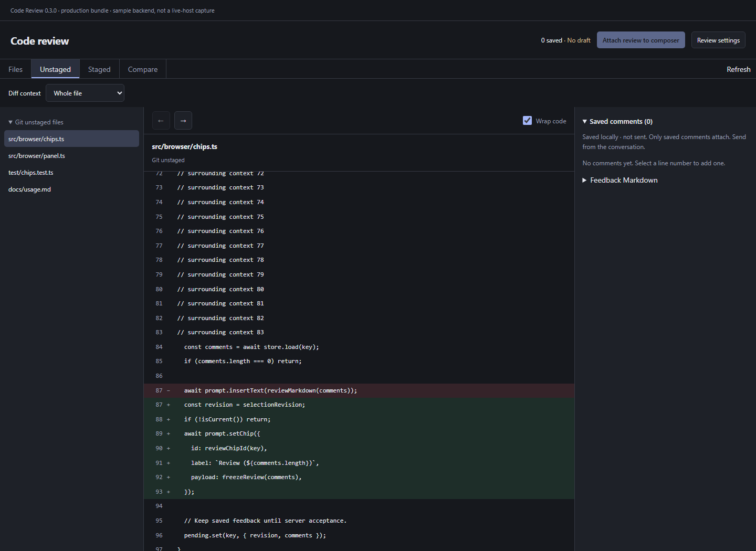Open the Staged tab
Screen dimensions: 756x551
(x=99, y=69)
